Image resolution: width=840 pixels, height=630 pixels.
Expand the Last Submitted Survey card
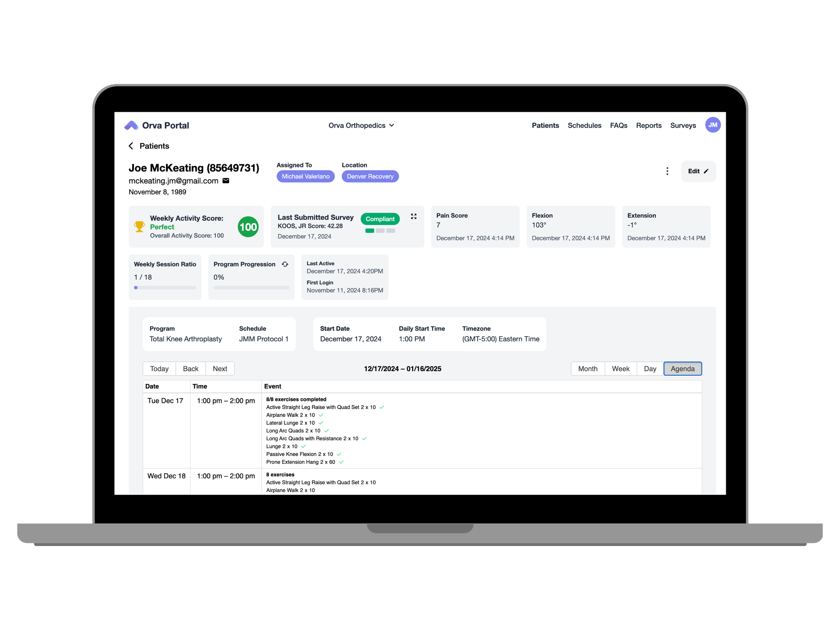tap(414, 216)
